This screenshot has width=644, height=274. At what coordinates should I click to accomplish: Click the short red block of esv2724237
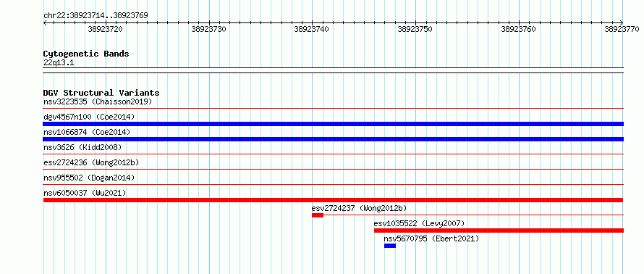pyautogui.click(x=318, y=215)
